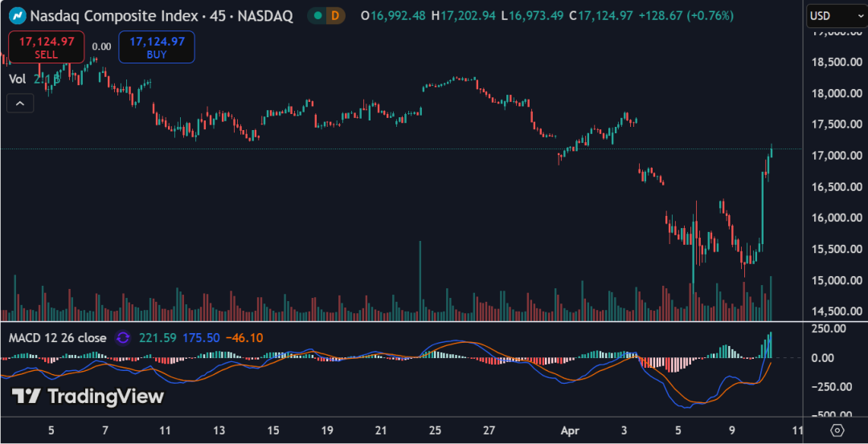Click the open value O16,992.48
Image resolution: width=868 pixels, height=444 pixels.
coord(393,15)
